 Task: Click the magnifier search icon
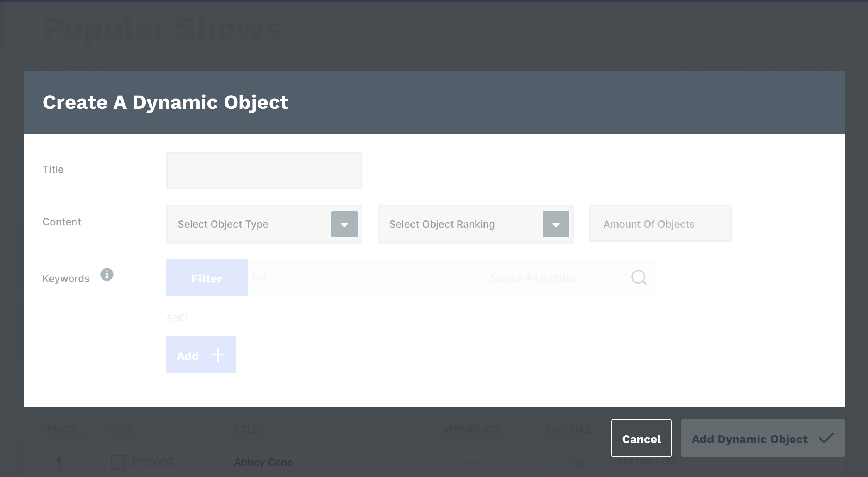click(639, 277)
